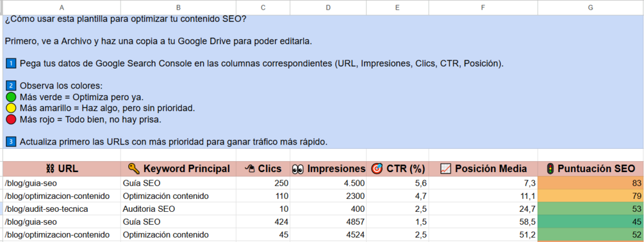The image size is (644, 242).
Task: Select the position cell showing 58,5
Action: 483,222
